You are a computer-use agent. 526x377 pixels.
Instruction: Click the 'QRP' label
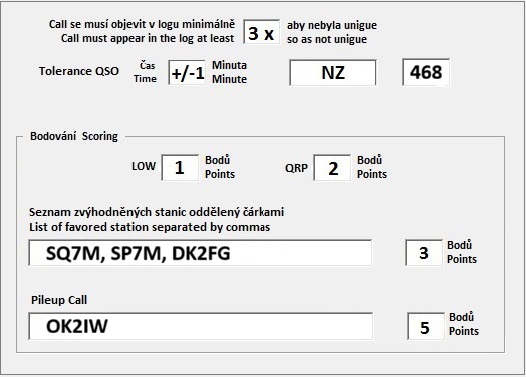click(296, 168)
